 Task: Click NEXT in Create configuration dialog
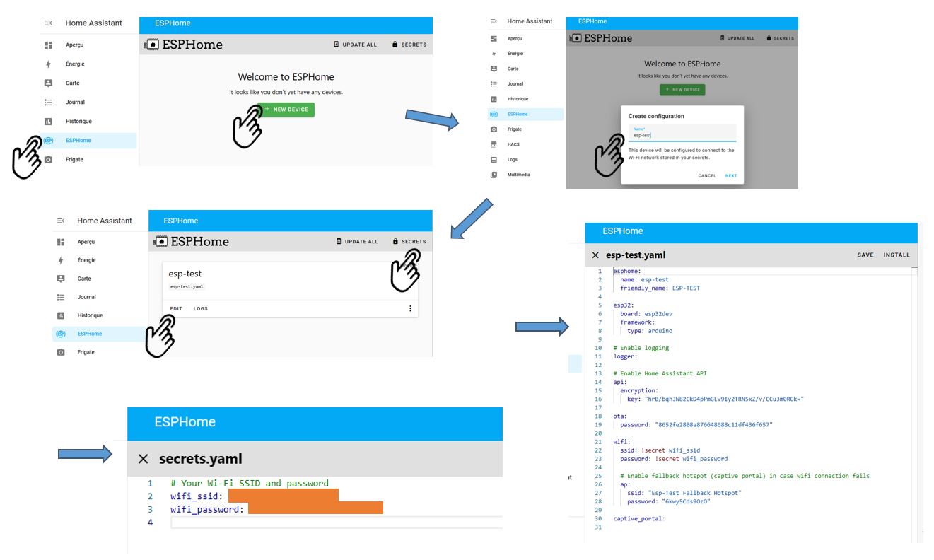click(731, 176)
